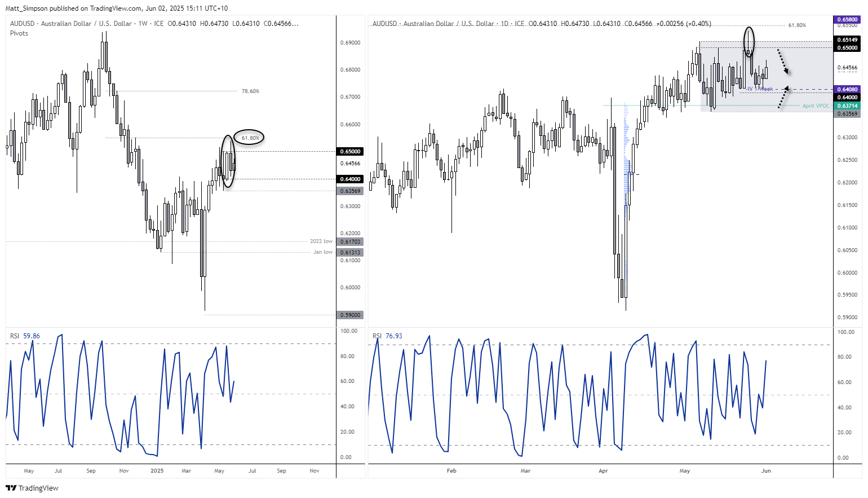Screen dimensions: 868x498
Task: Toggle the 0.64000 price level flag
Action: pos(351,179)
